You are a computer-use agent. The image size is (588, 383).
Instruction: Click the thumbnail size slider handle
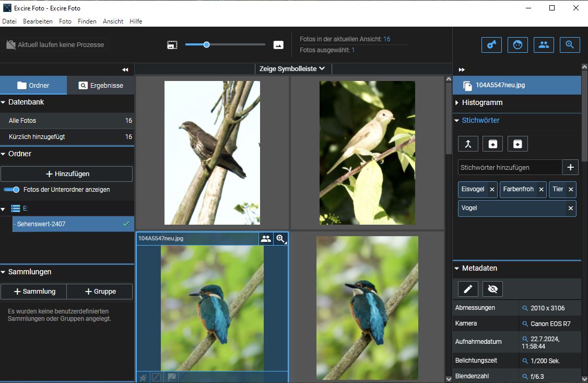click(x=206, y=45)
